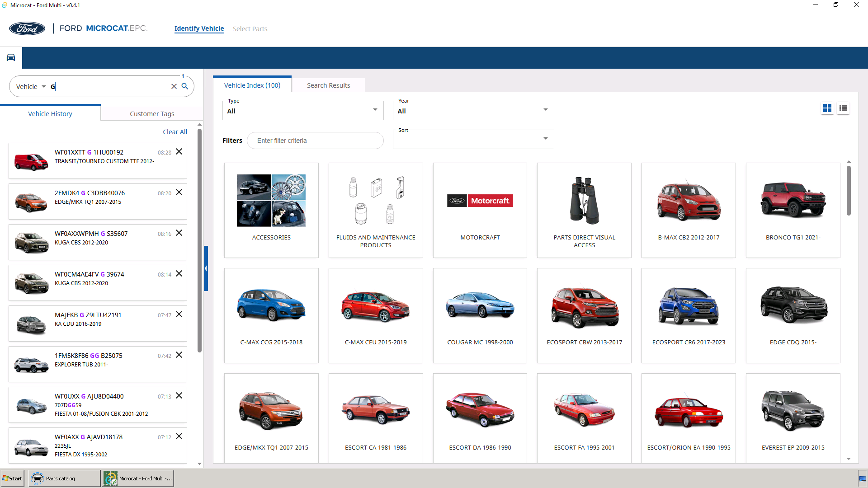This screenshot has height=488, width=868.
Task: Click the vehicle history scrollbar thumb
Action: (x=199, y=240)
